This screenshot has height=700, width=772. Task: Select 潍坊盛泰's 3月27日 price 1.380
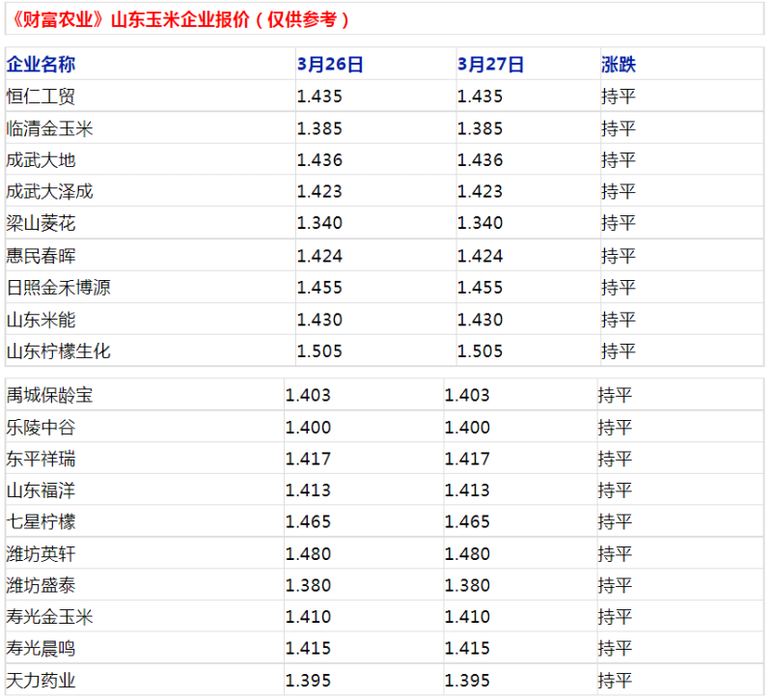(x=467, y=585)
